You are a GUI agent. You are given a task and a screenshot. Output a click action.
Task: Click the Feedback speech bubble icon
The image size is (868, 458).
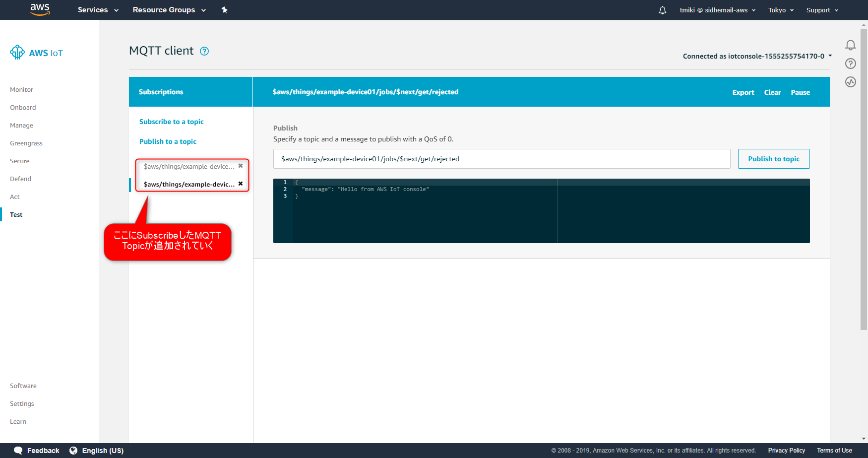pos(18,451)
